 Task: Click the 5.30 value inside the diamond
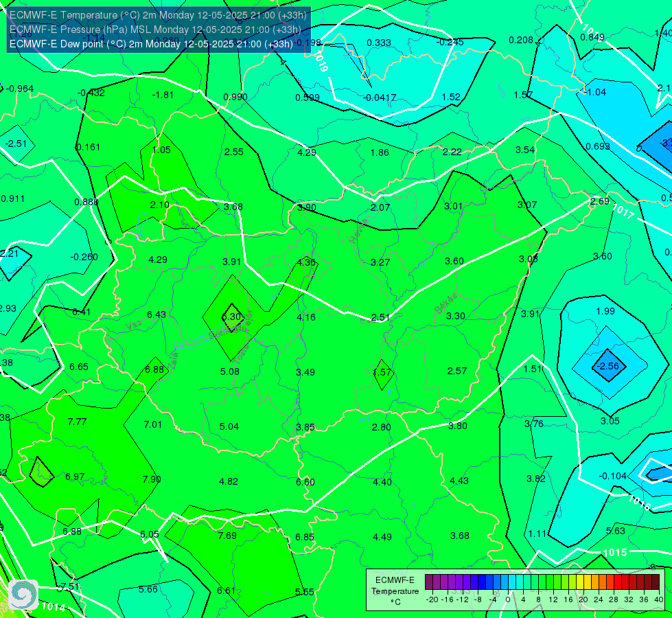pyautogui.click(x=232, y=317)
